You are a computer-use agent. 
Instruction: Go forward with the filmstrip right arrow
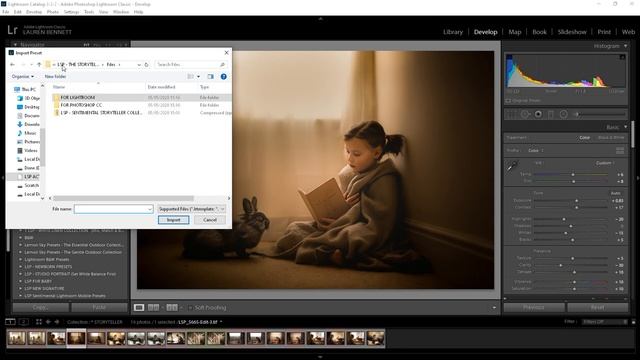tap(57, 322)
